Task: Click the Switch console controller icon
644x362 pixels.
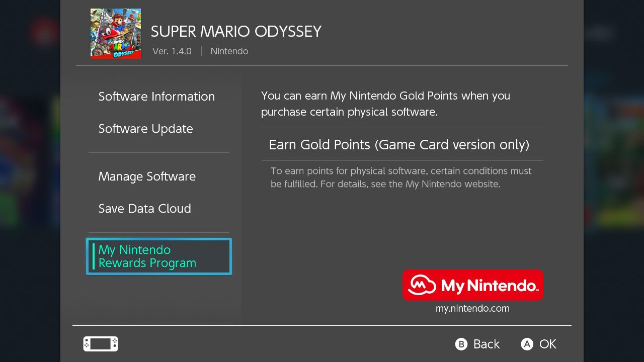Action: coord(101,344)
